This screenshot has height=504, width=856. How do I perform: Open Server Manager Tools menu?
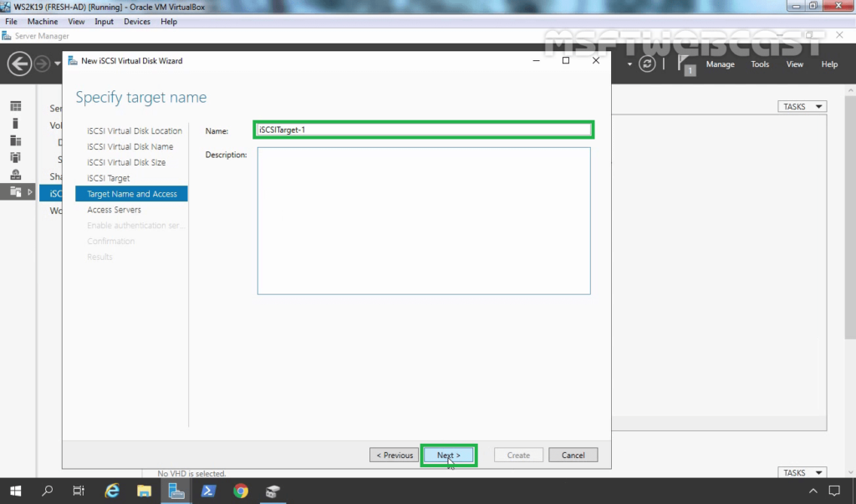(759, 64)
